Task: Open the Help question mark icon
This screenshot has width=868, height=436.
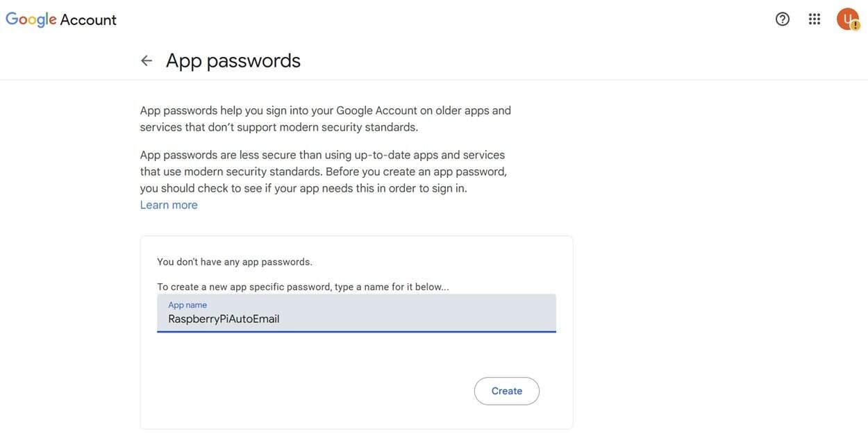Action: pos(783,19)
